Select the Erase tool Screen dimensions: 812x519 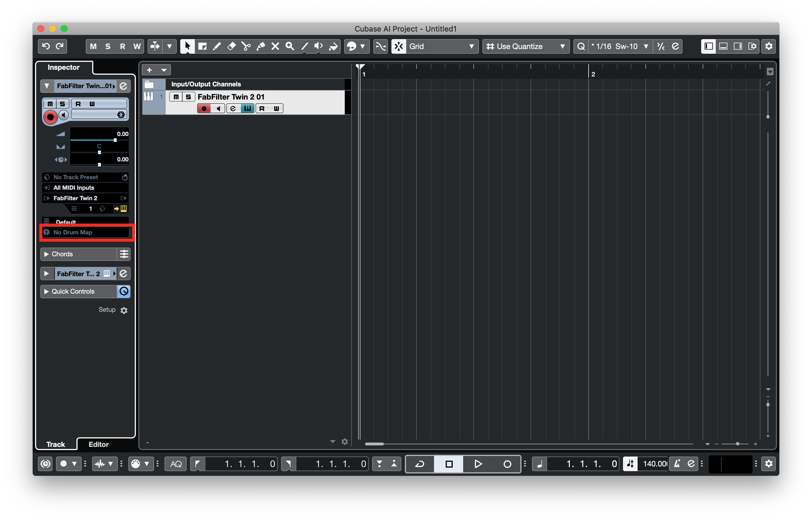click(232, 46)
